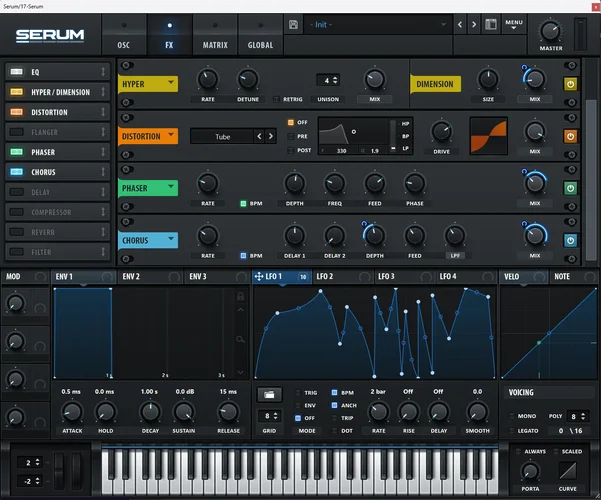
Task: Select the REVERB effect in the rack list
Action: pyautogui.click(x=56, y=232)
